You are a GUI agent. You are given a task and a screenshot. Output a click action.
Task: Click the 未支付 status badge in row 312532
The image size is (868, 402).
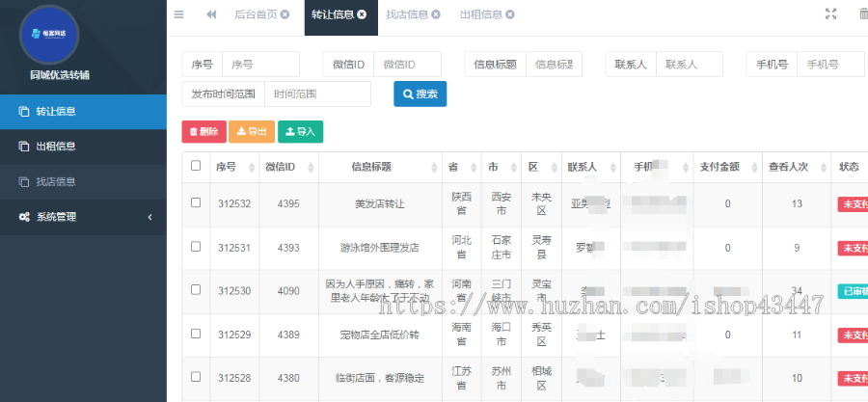[x=853, y=204]
